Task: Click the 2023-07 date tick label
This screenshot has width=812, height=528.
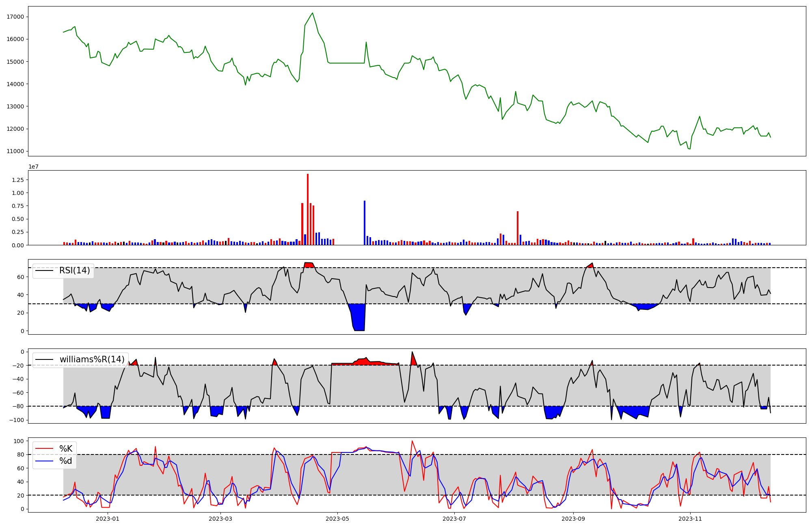Action: (x=454, y=519)
